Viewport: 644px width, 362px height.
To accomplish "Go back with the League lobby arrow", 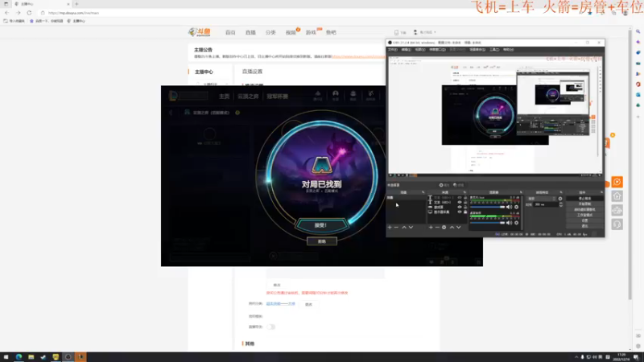I will [x=171, y=113].
